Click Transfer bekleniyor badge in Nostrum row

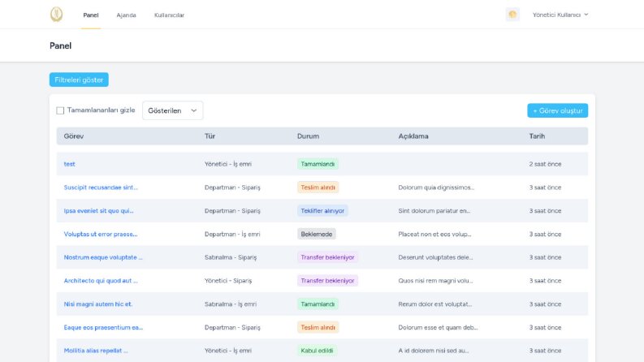pyautogui.click(x=327, y=257)
